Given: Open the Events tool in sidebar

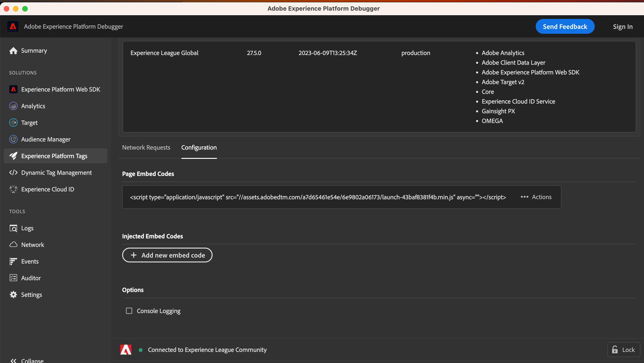Looking at the screenshot, I should point(30,261).
